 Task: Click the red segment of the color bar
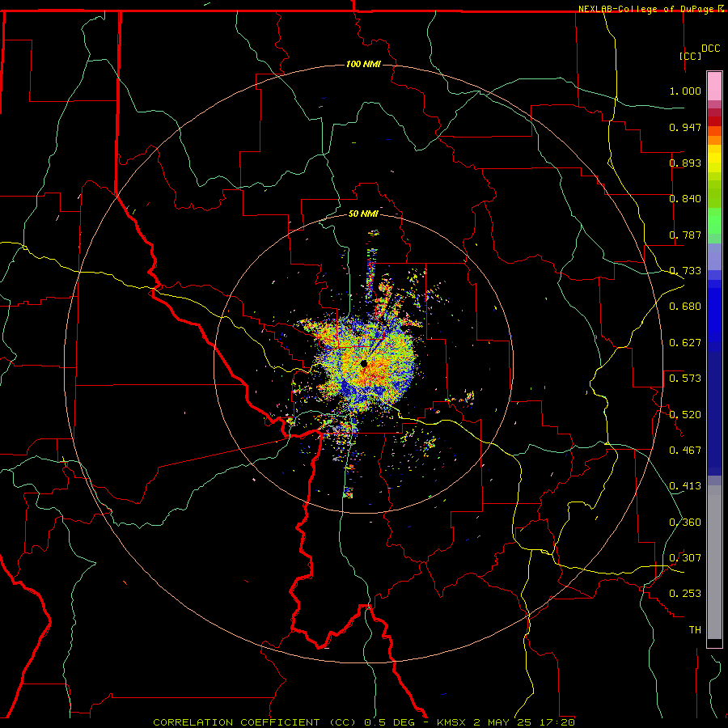pyautogui.click(x=714, y=121)
